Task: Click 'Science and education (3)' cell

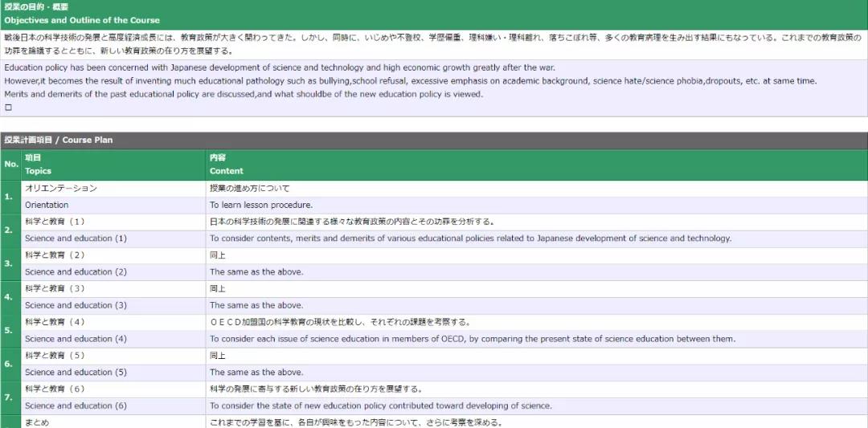Action: click(x=113, y=305)
